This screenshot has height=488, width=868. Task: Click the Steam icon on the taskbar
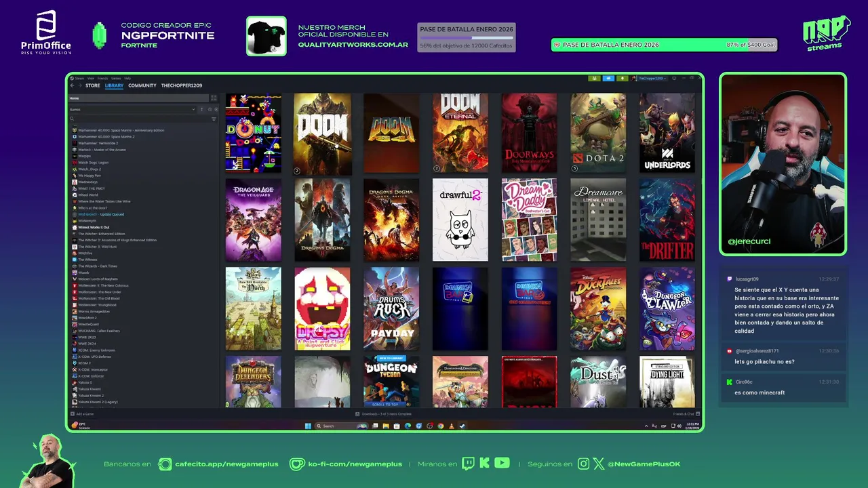pyautogui.click(x=462, y=426)
